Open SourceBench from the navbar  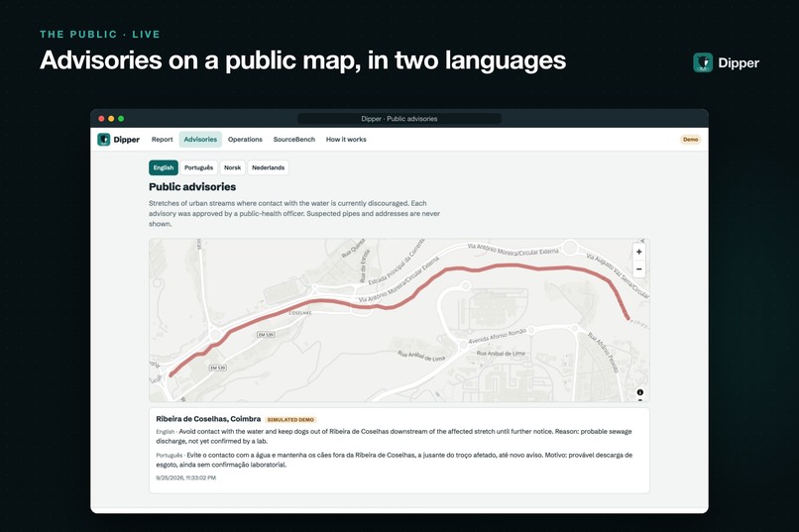[294, 140]
